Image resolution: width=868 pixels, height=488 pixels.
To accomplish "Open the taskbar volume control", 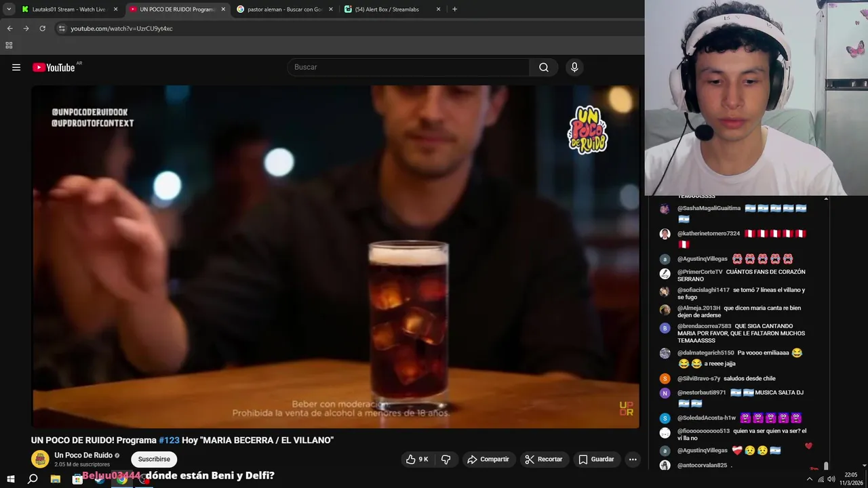I will 831,479.
